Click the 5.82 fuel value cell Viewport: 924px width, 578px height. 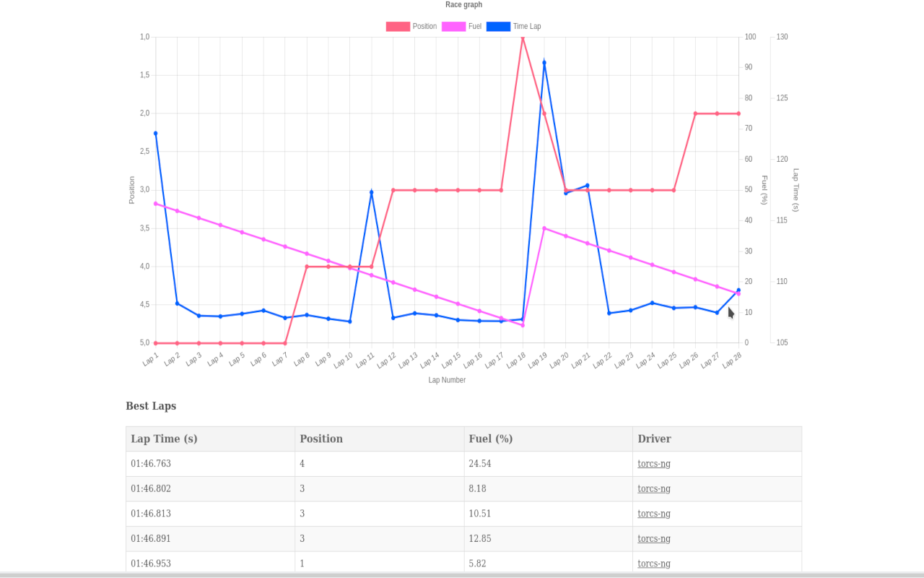(549, 564)
